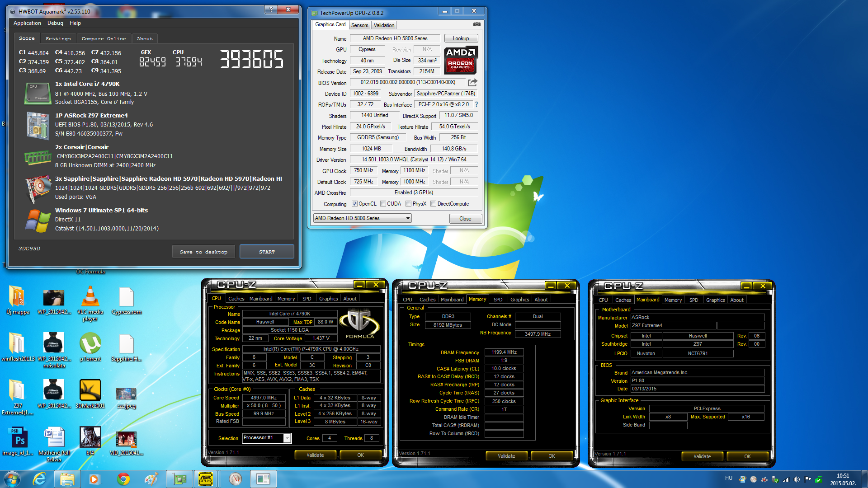Click the Close button in GPU-Z

[465, 219]
